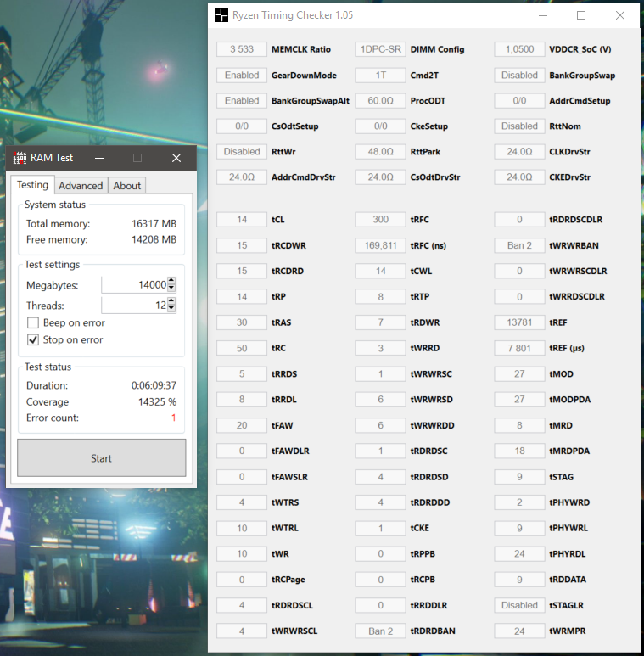The height and width of the screenshot is (656, 644).
Task: Enable the Beep on error checkbox
Action: (33, 322)
